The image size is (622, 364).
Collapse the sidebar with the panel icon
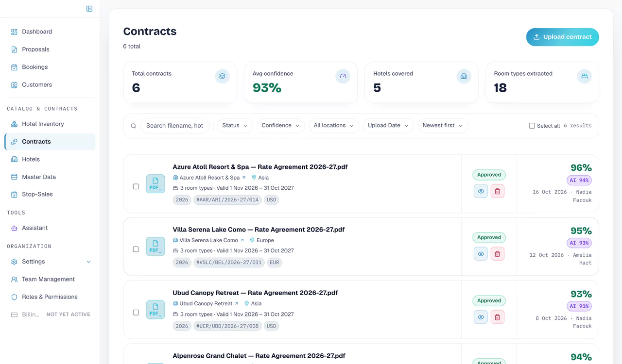89,9
